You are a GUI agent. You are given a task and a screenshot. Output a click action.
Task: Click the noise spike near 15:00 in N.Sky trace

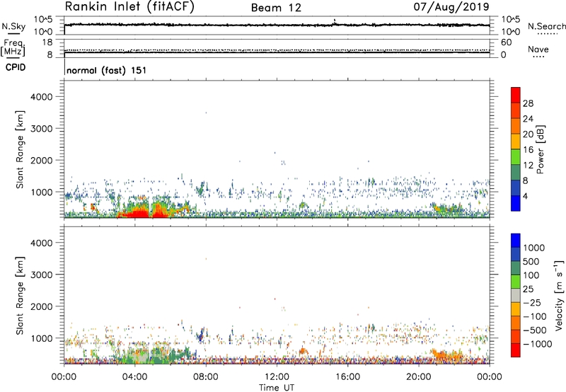(335, 21)
